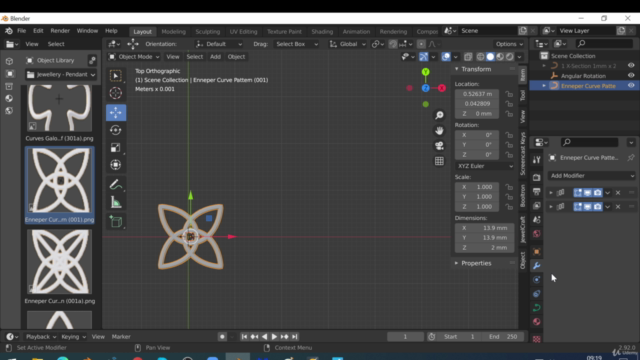Select the Rotate tool
640x360 pixels.
(x=116, y=130)
